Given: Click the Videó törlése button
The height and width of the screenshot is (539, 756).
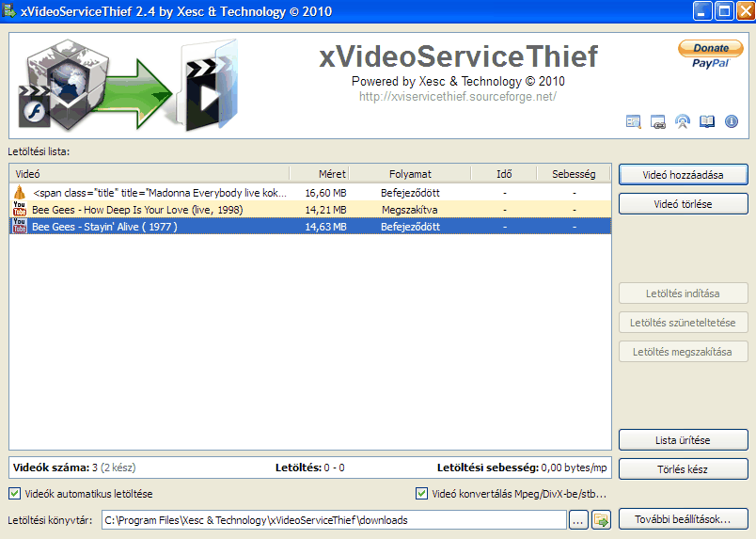Looking at the screenshot, I should coord(684,204).
